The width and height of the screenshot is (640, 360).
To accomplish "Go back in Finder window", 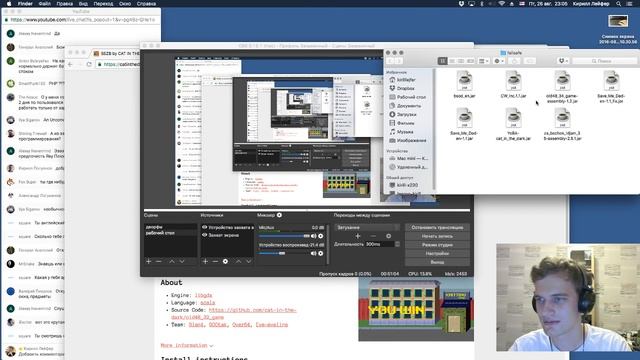I will 390,61.
